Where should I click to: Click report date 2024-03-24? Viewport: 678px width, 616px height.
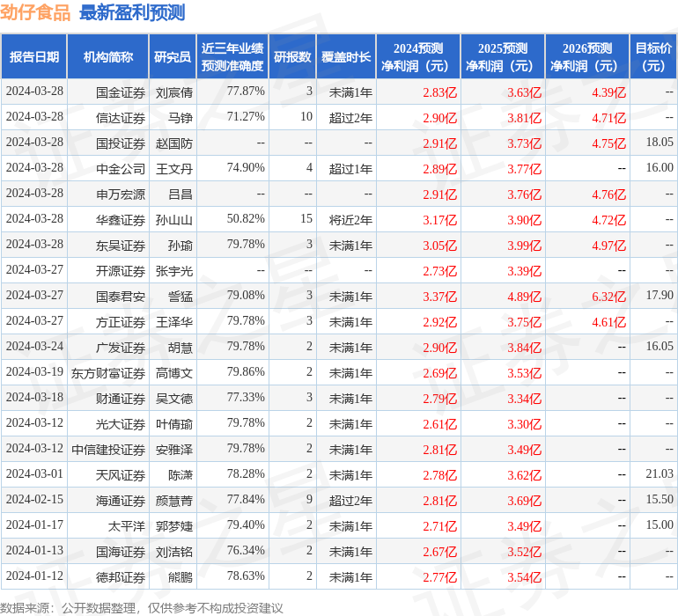pyautogui.click(x=34, y=346)
